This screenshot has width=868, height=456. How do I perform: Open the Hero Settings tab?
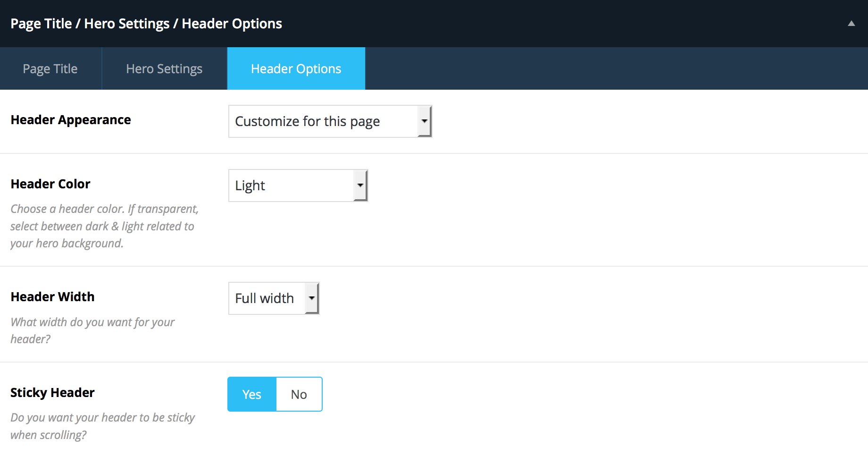point(164,68)
